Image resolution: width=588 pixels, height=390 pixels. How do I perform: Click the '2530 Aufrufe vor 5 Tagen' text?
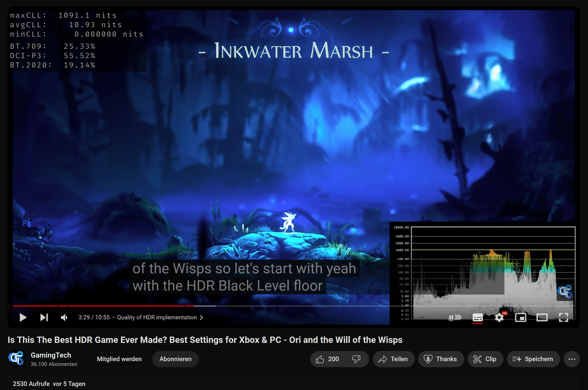(49, 384)
